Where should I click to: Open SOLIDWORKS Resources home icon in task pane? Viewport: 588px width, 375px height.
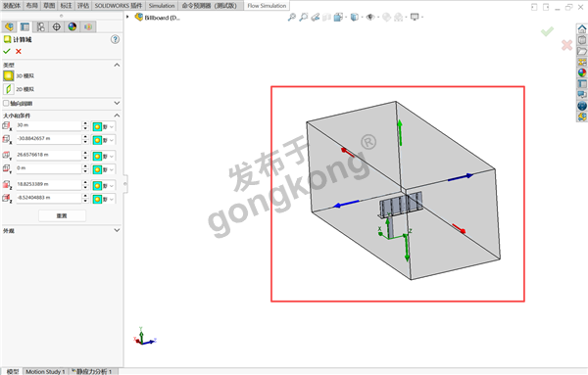point(582,28)
